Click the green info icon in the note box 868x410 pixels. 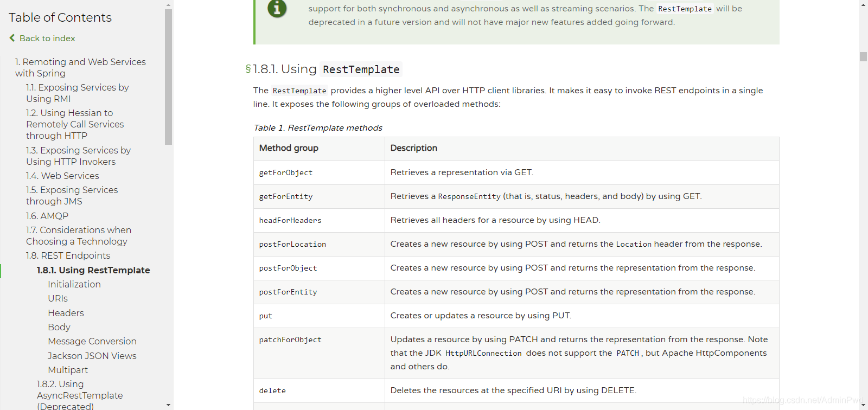[277, 9]
